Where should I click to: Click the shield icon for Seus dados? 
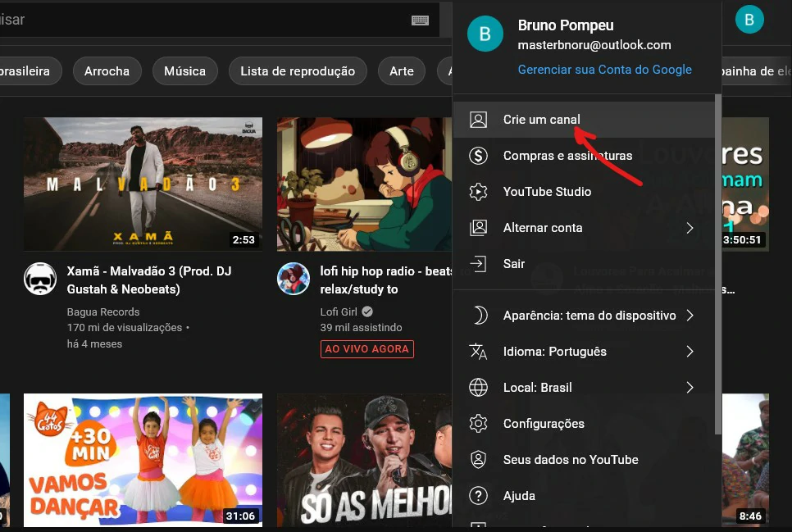[x=478, y=460]
